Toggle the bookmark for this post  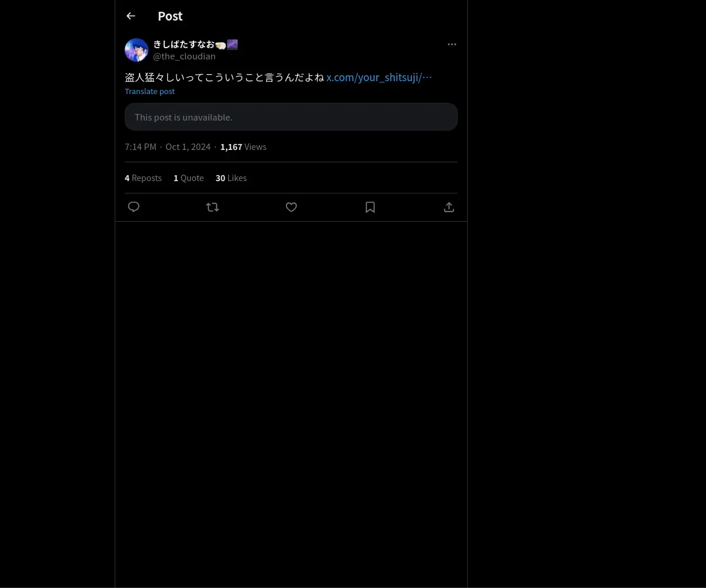(370, 207)
